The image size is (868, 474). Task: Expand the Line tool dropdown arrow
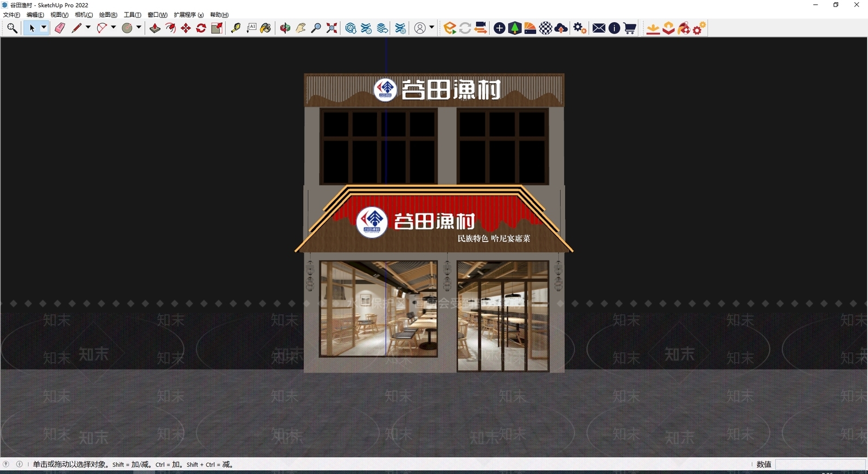88,28
